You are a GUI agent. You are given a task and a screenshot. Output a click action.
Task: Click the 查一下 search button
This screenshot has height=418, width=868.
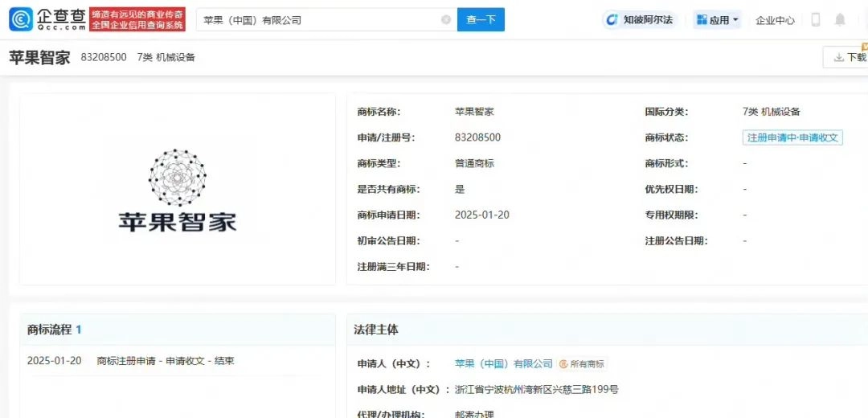tap(481, 20)
